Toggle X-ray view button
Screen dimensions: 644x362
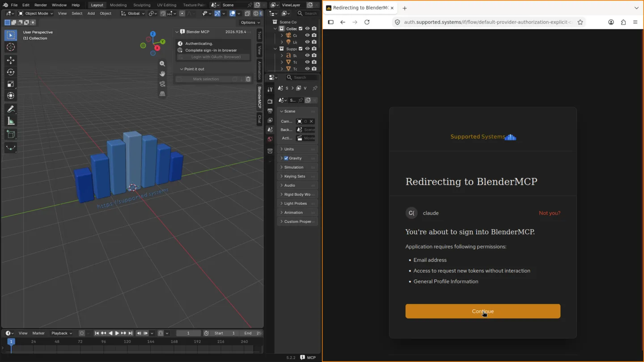(247, 13)
